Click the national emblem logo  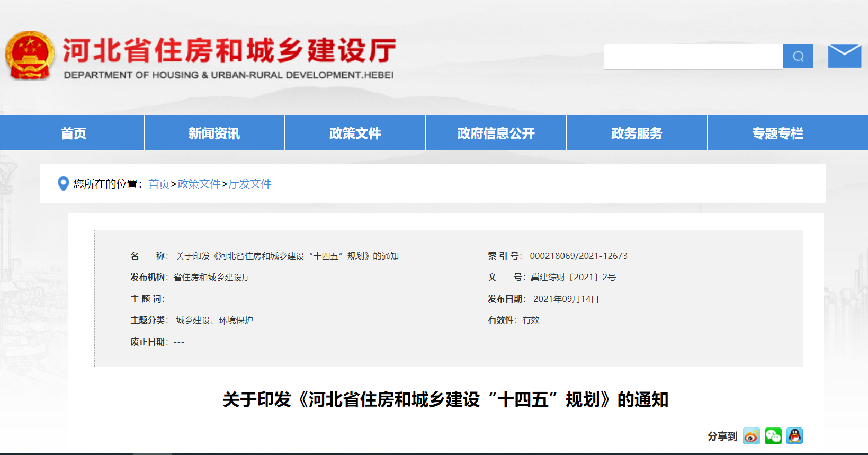tap(30, 56)
